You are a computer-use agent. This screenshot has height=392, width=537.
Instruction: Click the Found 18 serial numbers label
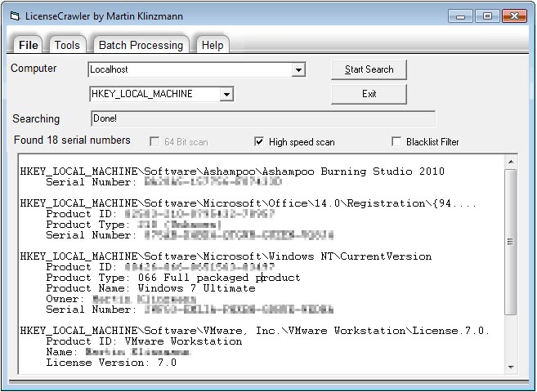(72, 140)
